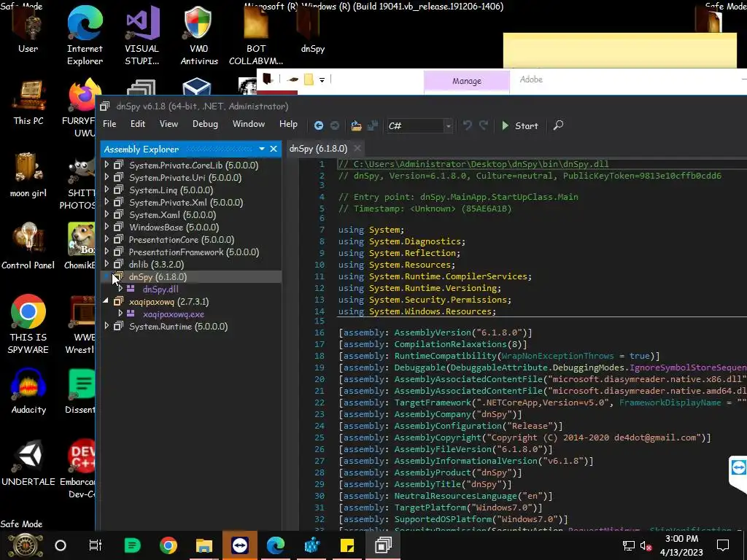The width and height of the screenshot is (747, 560).
Task: Start debugging with the Start button
Action: [x=519, y=125]
